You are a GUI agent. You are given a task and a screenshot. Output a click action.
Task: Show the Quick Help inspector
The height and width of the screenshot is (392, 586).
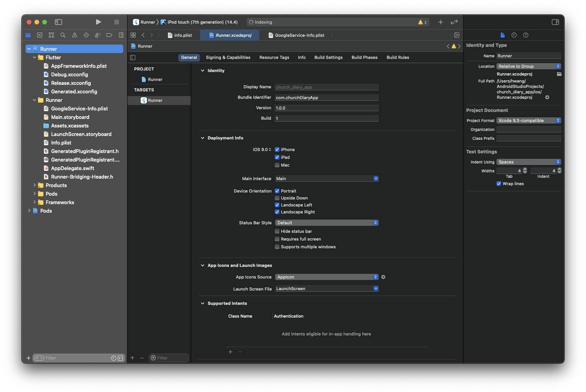coord(526,35)
